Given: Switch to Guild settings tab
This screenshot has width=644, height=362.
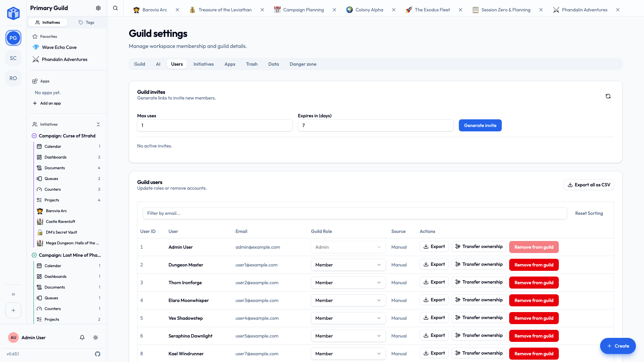Looking at the screenshot, I should click(x=140, y=64).
